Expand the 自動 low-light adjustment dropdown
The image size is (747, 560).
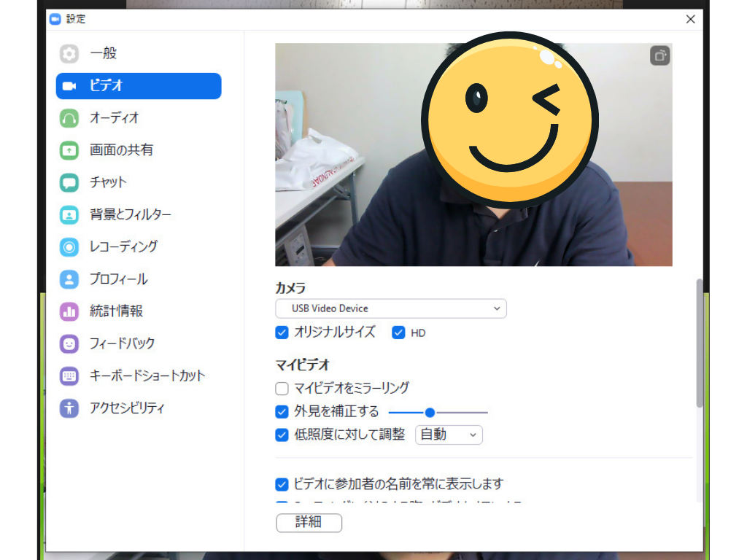click(x=449, y=435)
